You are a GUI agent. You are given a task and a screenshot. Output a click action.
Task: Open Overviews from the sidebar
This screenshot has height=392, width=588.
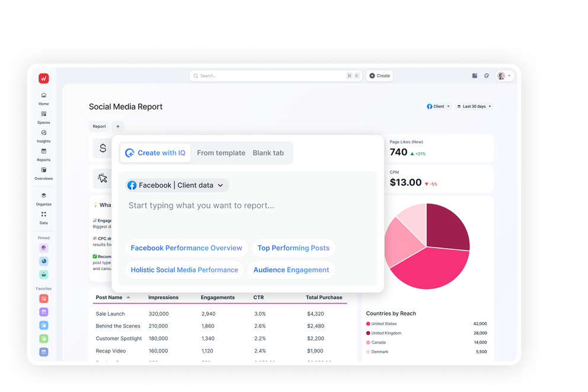pyautogui.click(x=44, y=173)
